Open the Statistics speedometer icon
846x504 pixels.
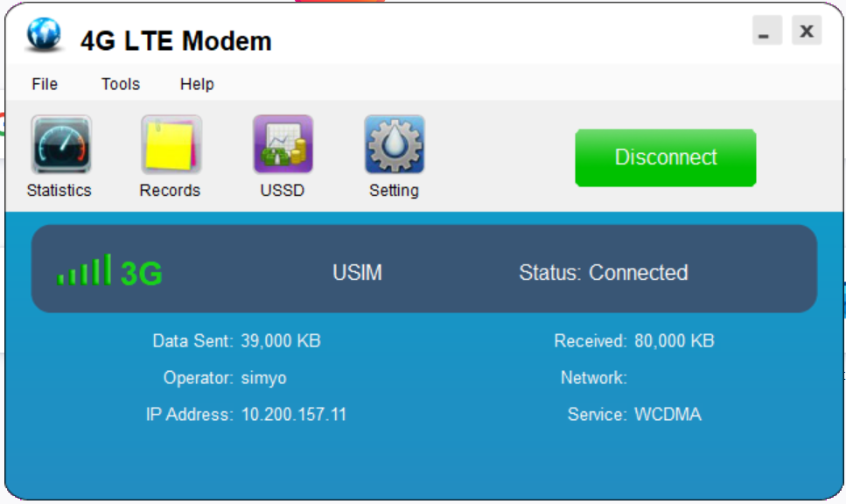click(61, 144)
